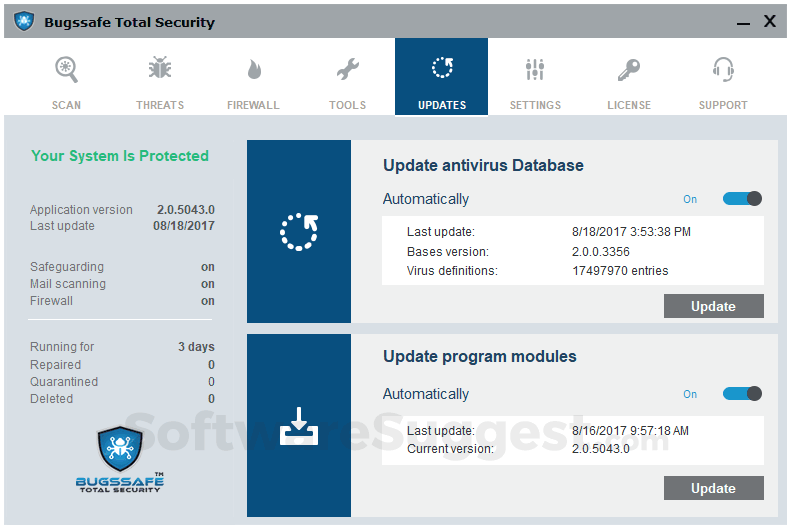792x530 pixels.
Task: Turn off automatic program modules update toggle
Action: (742, 394)
